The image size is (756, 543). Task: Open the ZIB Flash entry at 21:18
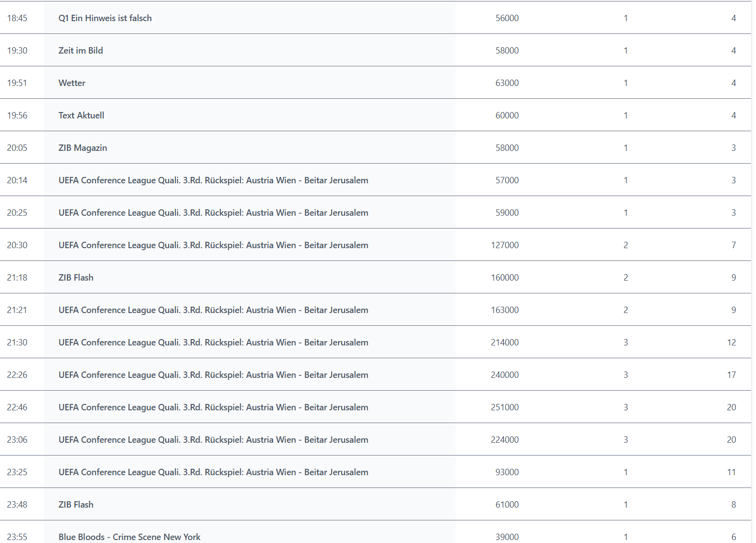(76, 277)
